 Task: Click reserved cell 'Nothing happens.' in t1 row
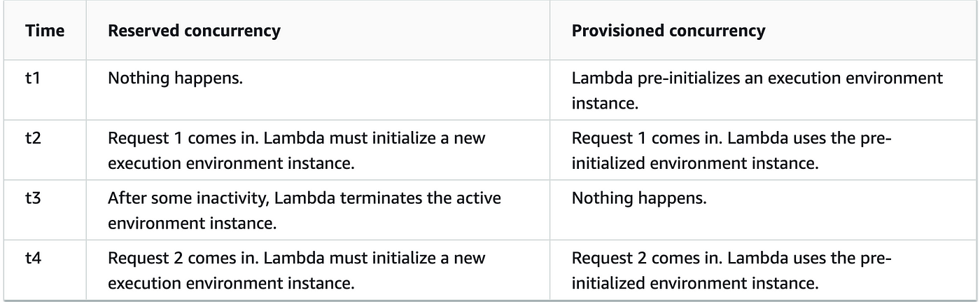tap(175, 78)
